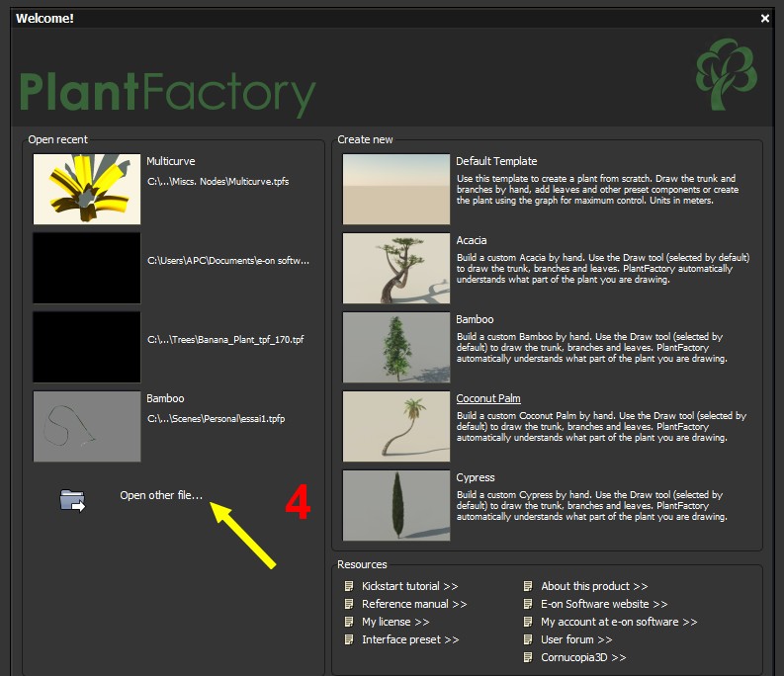Open the Banana_Plant_tpf_170 thumbnail
This screenshot has height=676, width=784.
click(87, 347)
